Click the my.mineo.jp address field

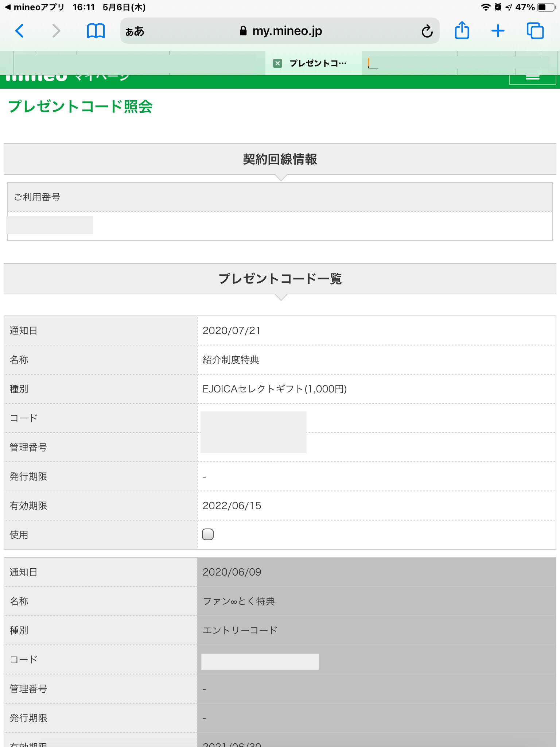point(287,31)
